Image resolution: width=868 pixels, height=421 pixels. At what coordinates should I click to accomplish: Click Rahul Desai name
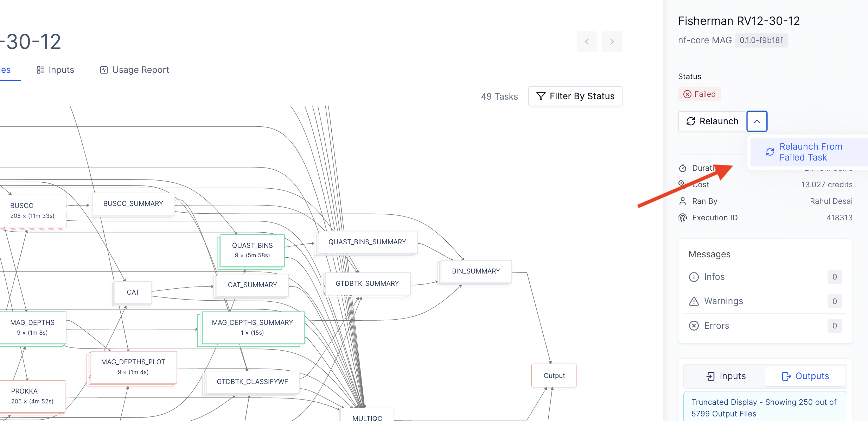[x=831, y=201]
